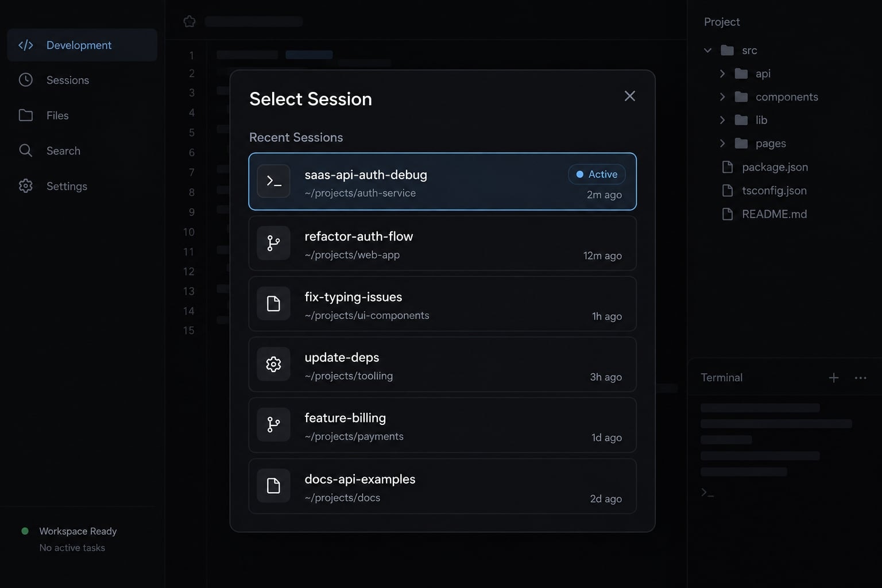Click the terminal icon for saas-api-auth-debug
882x588 pixels.
pyautogui.click(x=274, y=181)
